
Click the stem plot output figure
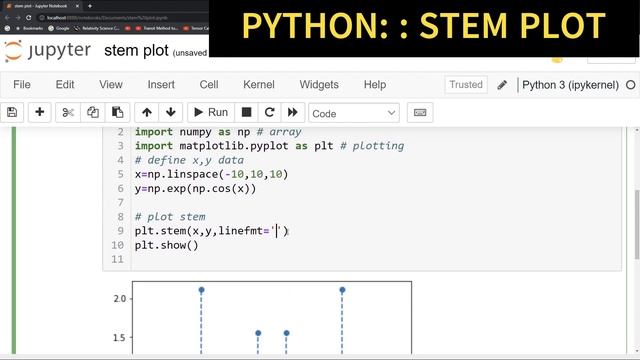point(272,317)
